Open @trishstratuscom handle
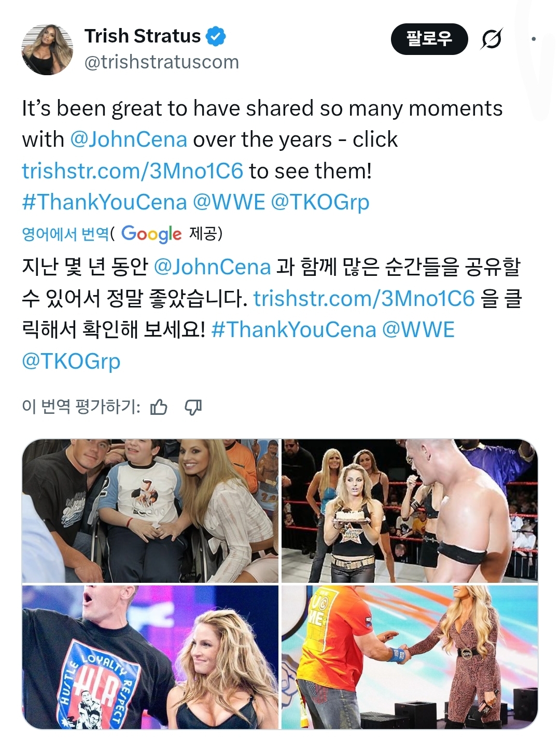560x741 pixels. tap(162, 62)
